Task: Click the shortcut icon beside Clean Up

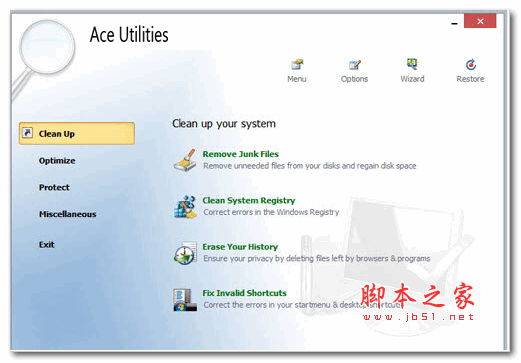Action: (x=27, y=133)
